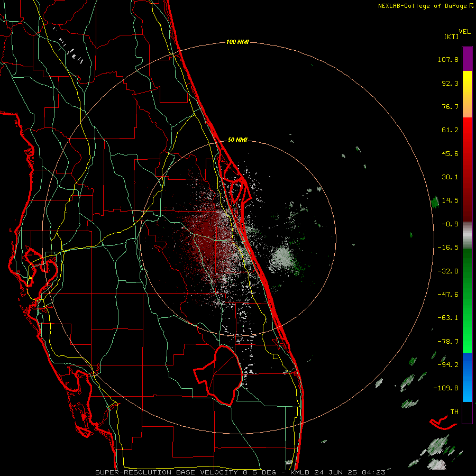Click the blue segment of the velocity color bar

(x=467, y=377)
